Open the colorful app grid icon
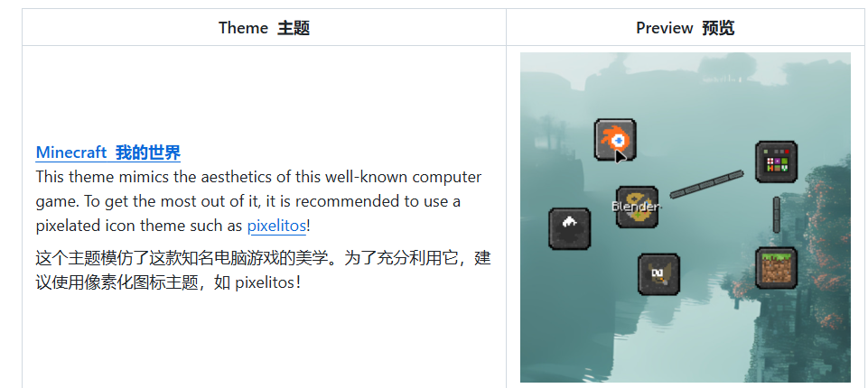868x388 pixels. (x=777, y=162)
